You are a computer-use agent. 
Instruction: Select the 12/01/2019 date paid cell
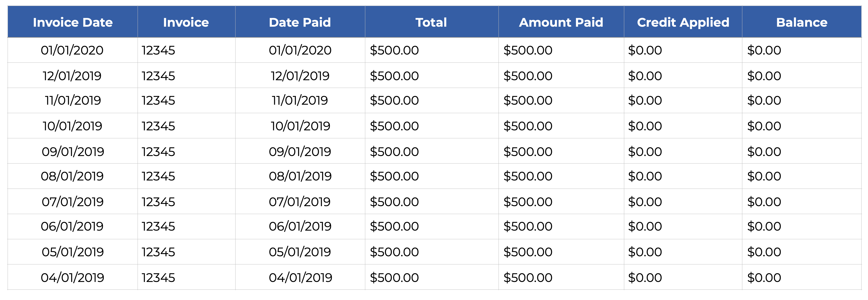point(300,76)
